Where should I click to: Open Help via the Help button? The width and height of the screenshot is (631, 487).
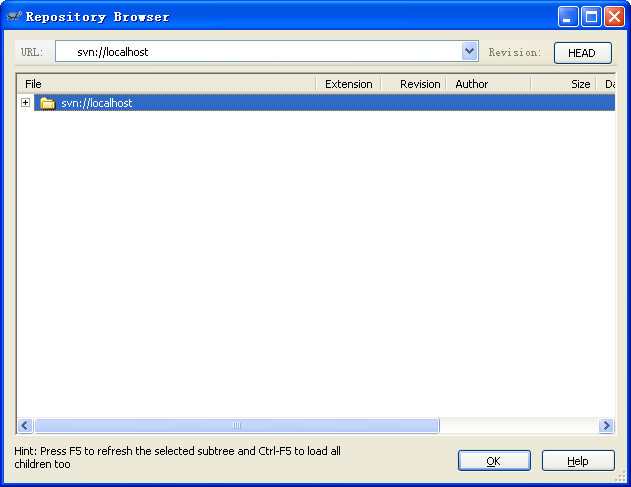coord(578,460)
